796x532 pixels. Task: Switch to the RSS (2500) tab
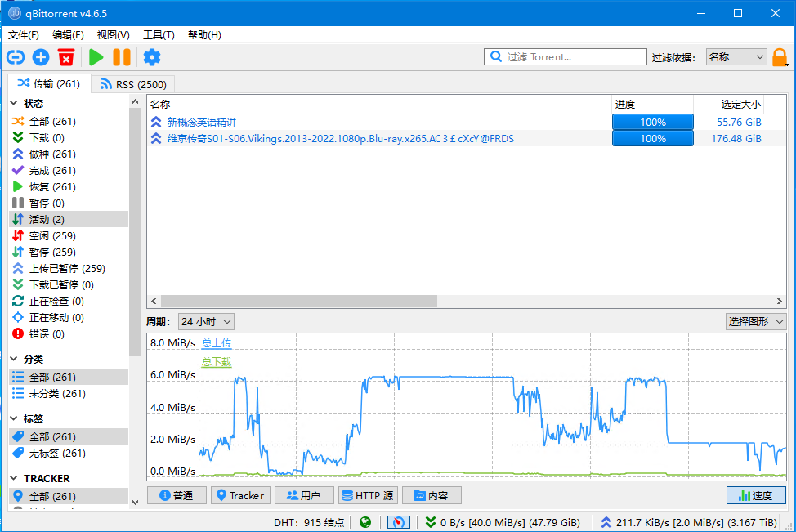[x=133, y=84]
